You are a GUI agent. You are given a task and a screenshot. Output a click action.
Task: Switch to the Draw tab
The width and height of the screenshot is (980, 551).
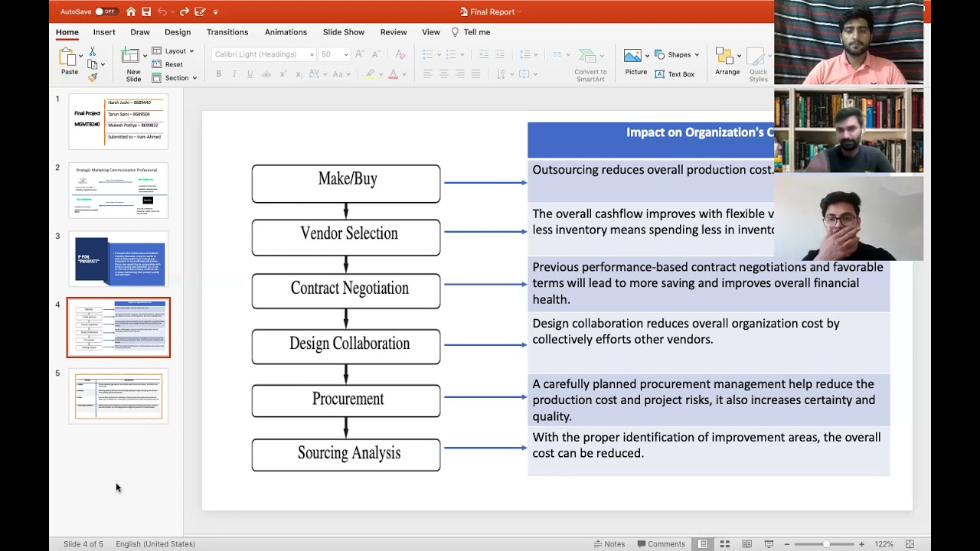(140, 32)
